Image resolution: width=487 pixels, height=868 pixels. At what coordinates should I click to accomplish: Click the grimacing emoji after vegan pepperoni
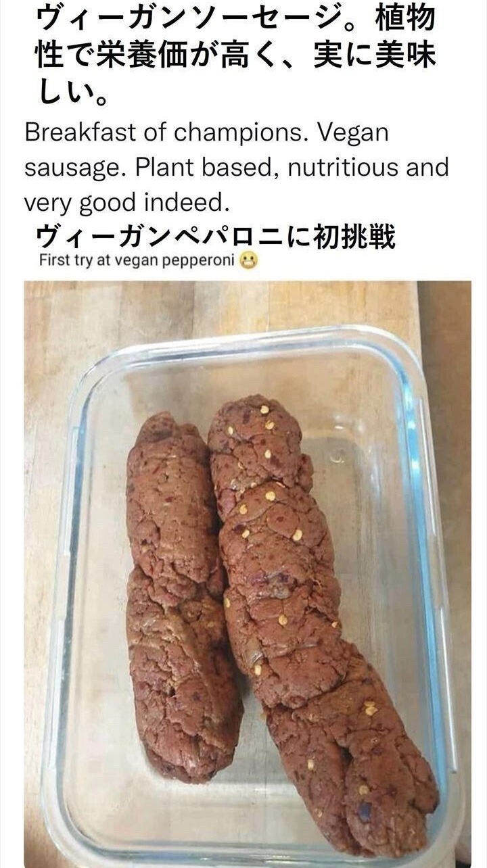pos(249,260)
